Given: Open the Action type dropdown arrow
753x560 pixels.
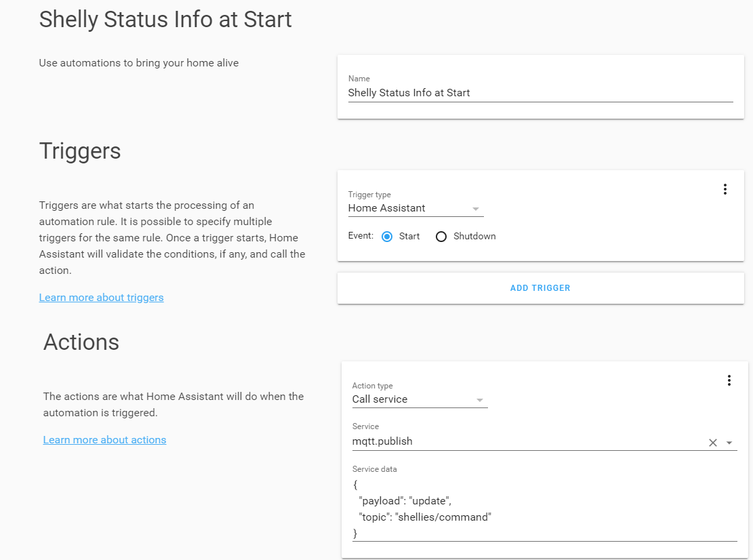Looking at the screenshot, I should coord(480,399).
